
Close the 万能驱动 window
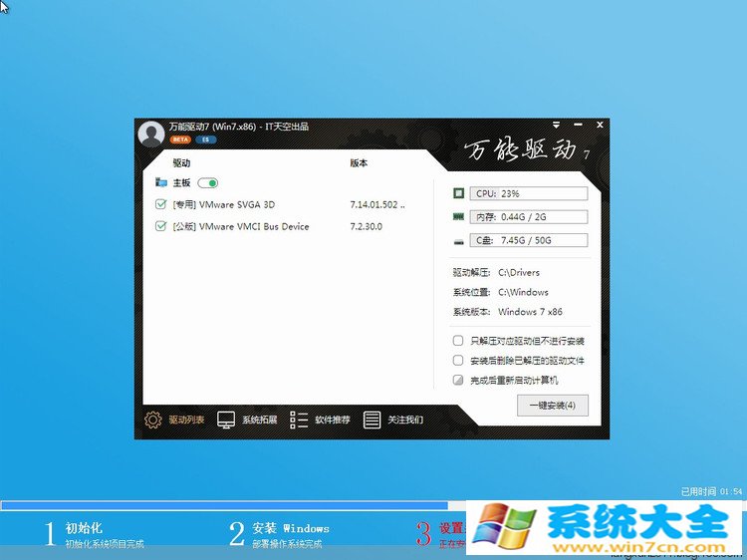(600, 125)
